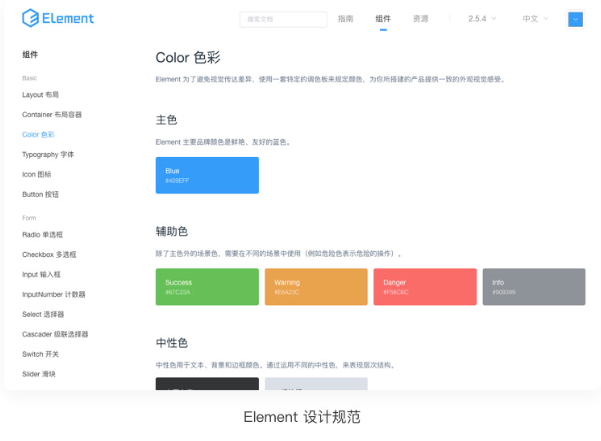Open Typography 字体 sidebar item
The width and height of the screenshot is (601, 441).
pyautogui.click(x=48, y=154)
